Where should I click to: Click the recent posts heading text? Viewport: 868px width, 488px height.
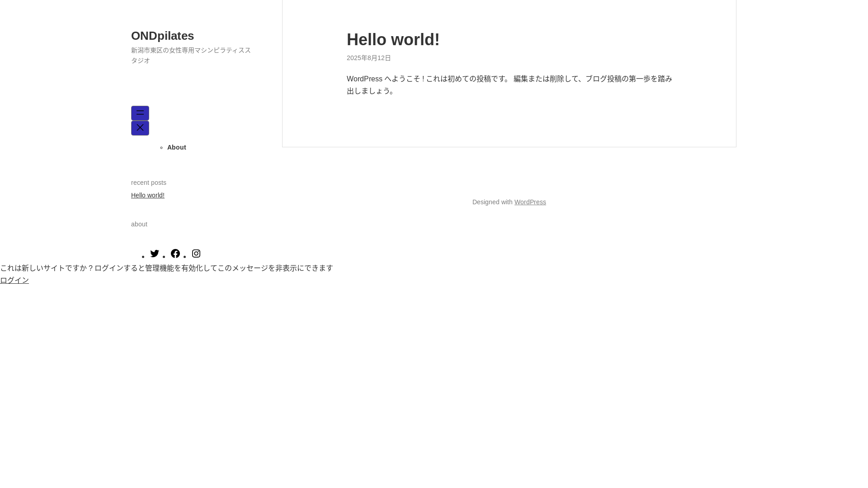pos(149,183)
